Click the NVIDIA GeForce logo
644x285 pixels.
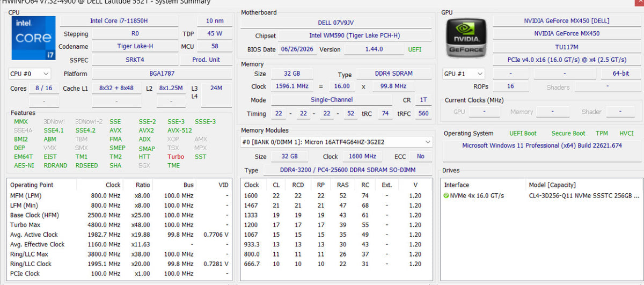[x=466, y=38]
